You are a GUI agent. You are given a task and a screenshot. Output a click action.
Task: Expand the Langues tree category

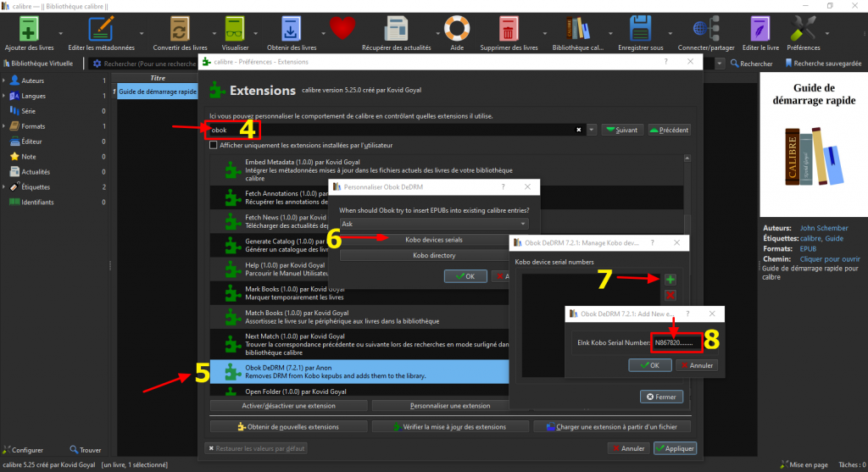(x=4, y=96)
